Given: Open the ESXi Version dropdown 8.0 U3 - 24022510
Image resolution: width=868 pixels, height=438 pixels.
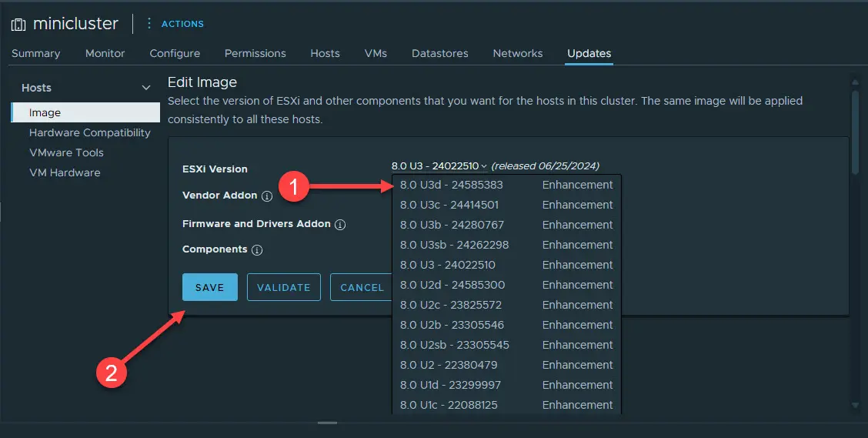Looking at the screenshot, I should (x=439, y=166).
